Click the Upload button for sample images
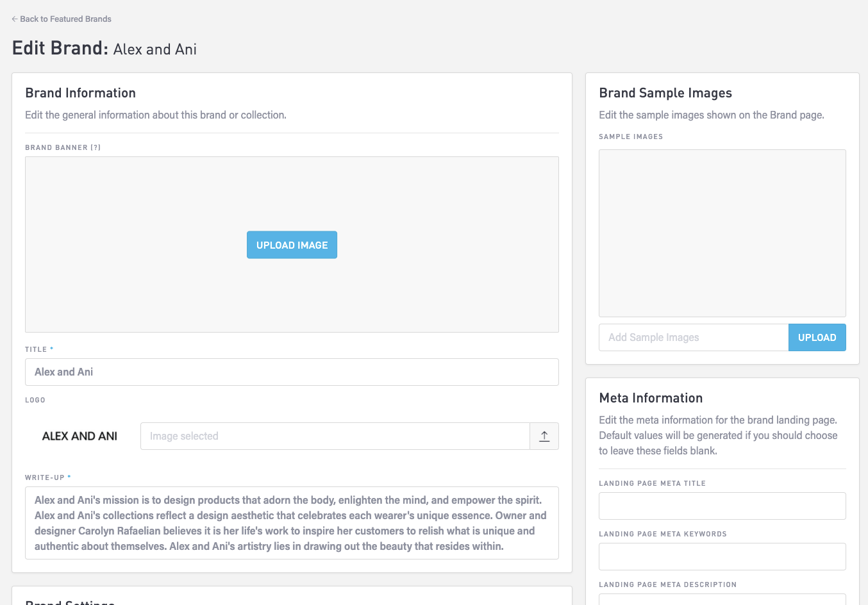The width and height of the screenshot is (868, 605). click(817, 338)
